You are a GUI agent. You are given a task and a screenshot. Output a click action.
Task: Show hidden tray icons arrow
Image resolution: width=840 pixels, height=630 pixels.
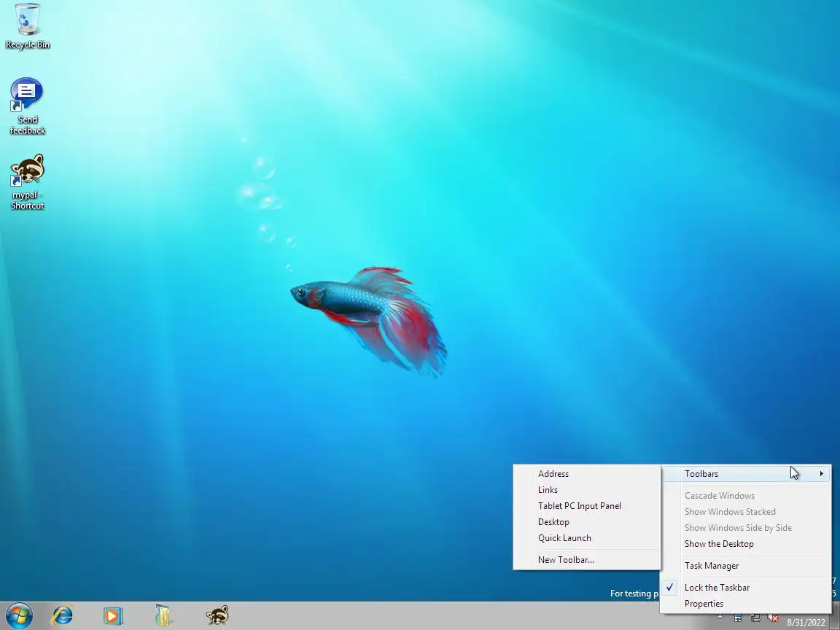[720, 618]
